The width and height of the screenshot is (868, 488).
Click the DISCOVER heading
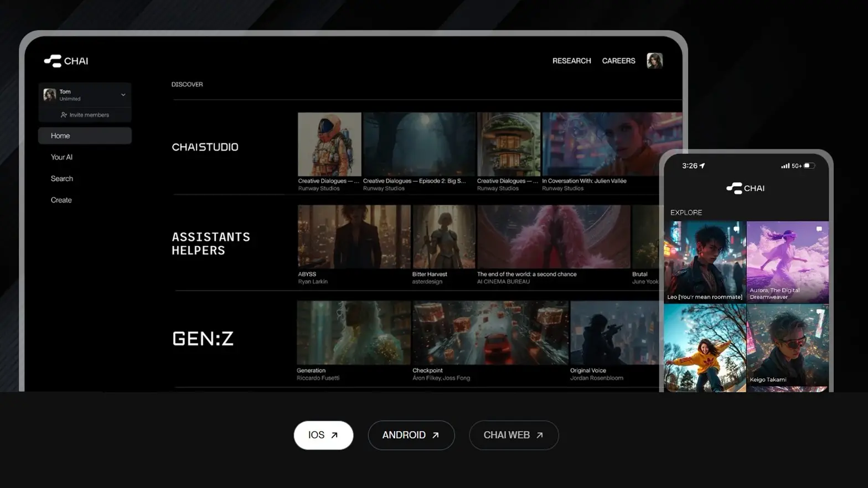click(x=187, y=85)
